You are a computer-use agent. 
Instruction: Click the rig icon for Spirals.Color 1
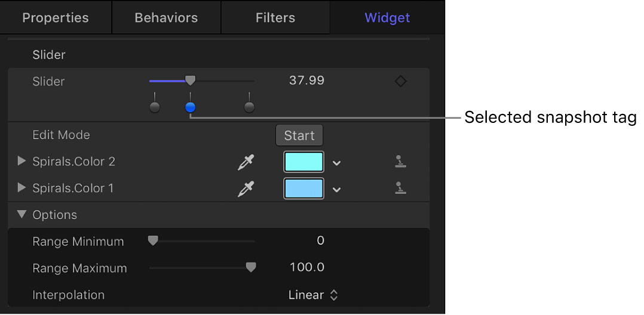(400, 189)
